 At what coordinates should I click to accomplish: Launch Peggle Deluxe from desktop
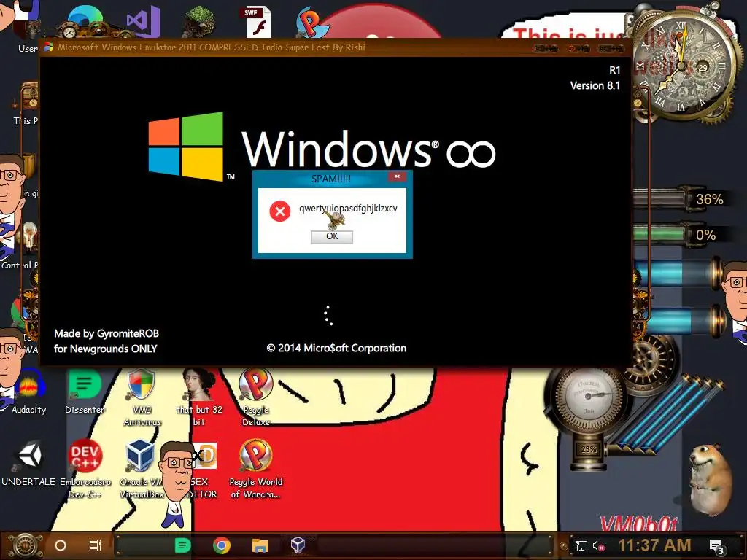click(256, 397)
